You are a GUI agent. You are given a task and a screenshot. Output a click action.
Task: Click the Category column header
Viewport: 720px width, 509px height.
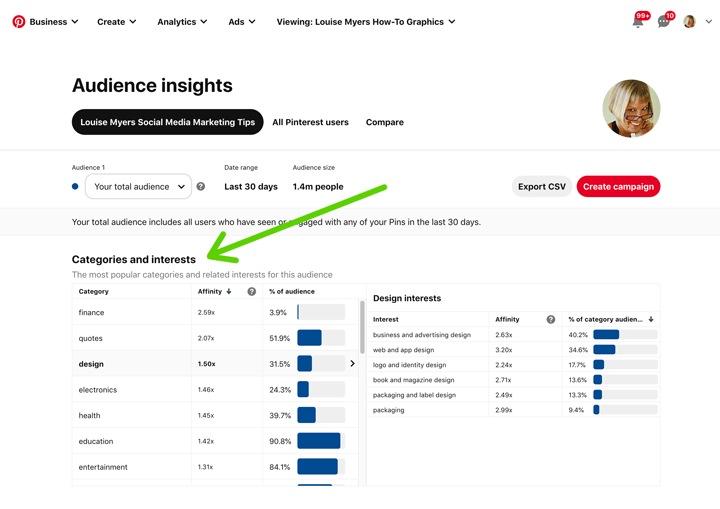pos(94,291)
